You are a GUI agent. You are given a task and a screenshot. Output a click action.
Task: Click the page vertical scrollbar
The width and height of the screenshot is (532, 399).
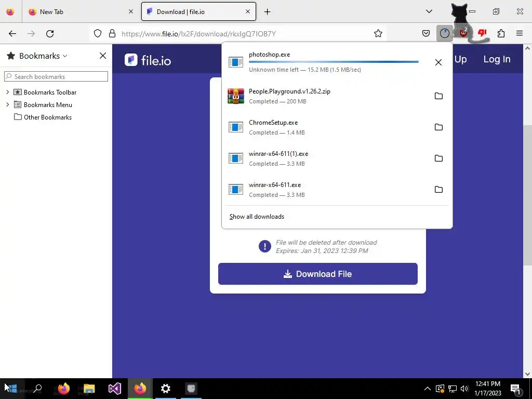(527, 195)
